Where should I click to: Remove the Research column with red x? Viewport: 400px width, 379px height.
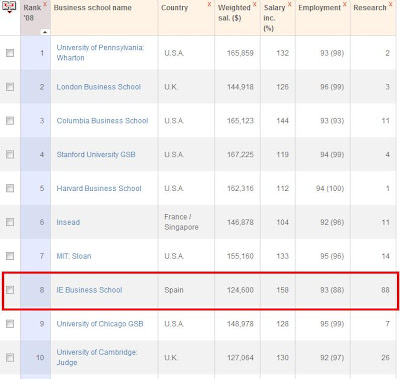390,4
